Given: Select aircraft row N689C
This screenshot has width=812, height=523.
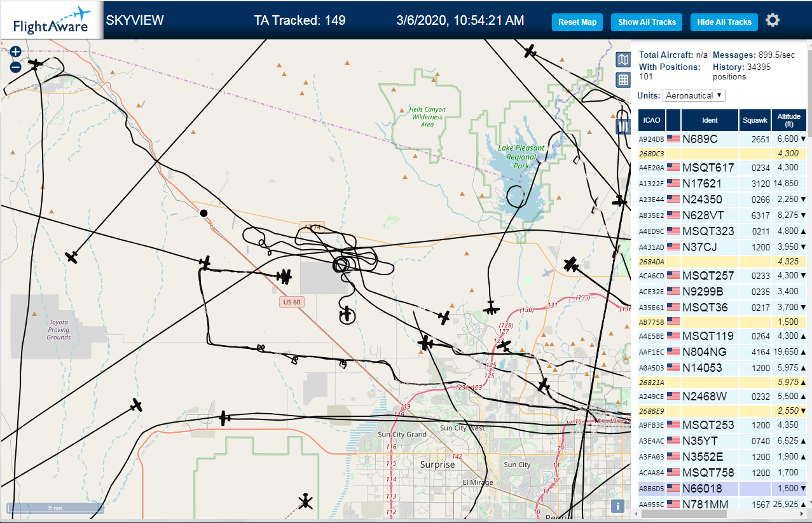Looking at the screenshot, I should 722,139.
